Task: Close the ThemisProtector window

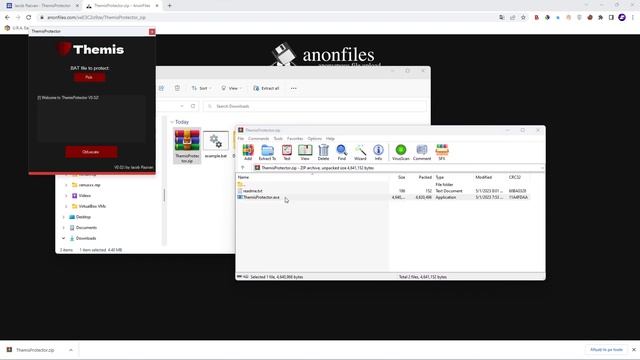Action: [152, 31]
